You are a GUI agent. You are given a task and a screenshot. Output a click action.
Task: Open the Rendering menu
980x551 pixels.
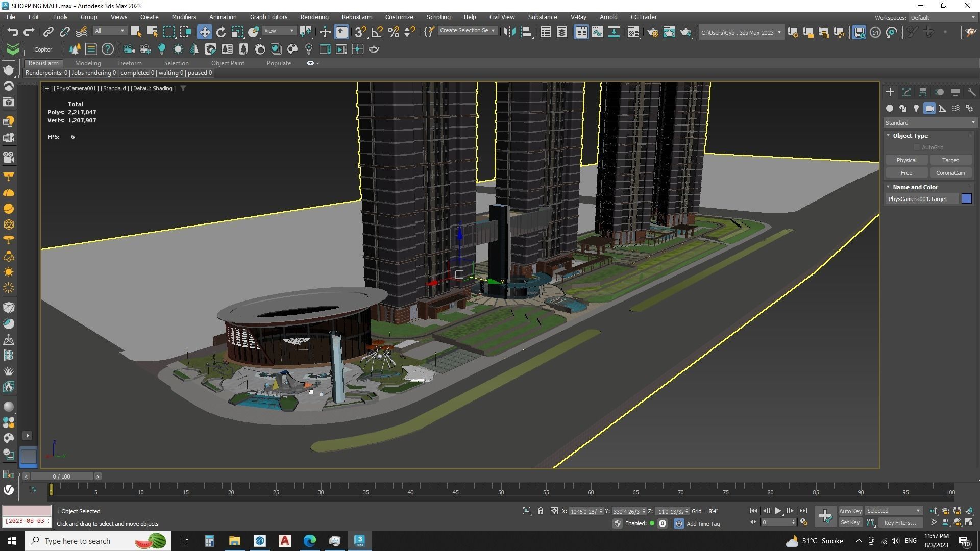314,17
